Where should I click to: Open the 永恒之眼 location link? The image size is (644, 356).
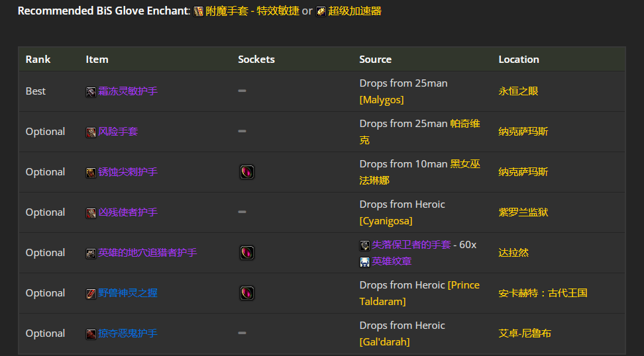[x=518, y=91]
